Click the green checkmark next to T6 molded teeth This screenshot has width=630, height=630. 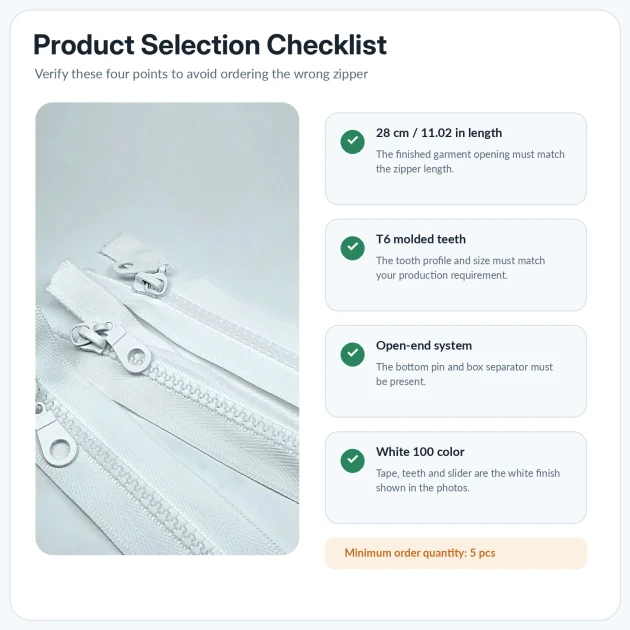pyautogui.click(x=352, y=248)
